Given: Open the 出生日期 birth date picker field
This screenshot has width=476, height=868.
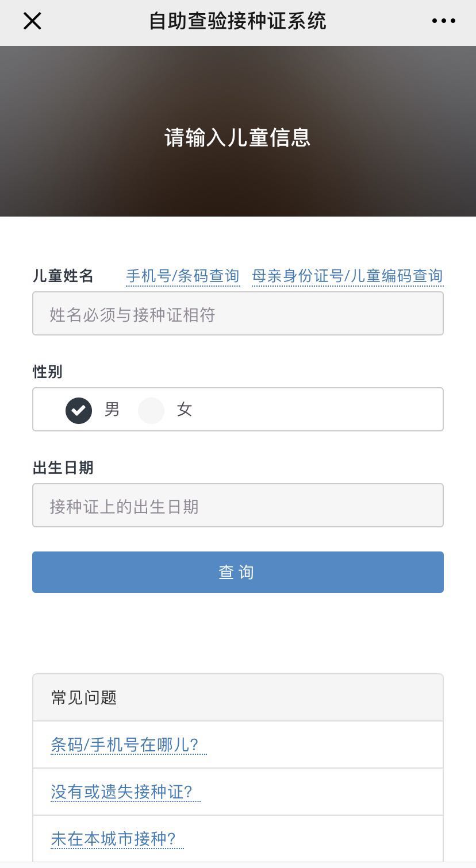Looking at the screenshot, I should click(x=238, y=506).
